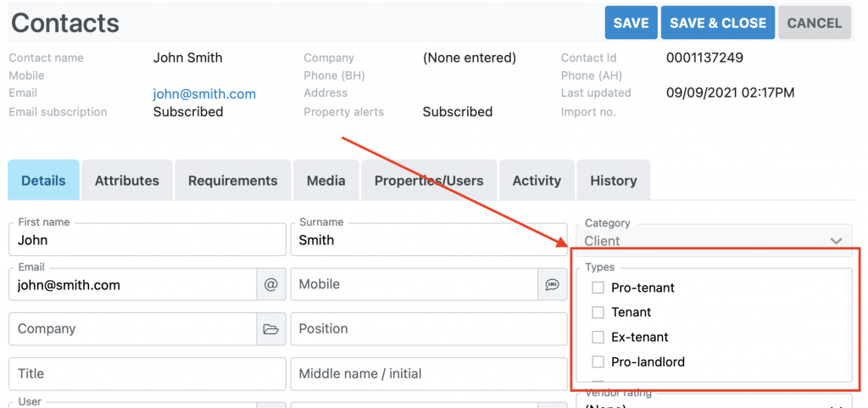Viewport: 868px width, 408px height.
Task: View the Activity tab
Action: pos(537,181)
